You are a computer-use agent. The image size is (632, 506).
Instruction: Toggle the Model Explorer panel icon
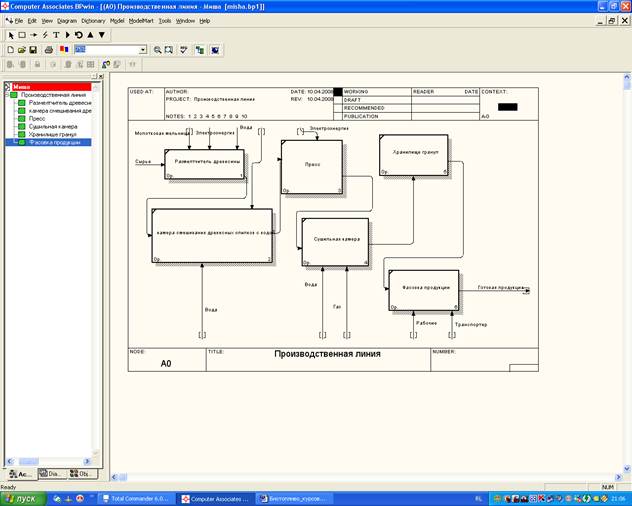tap(200, 50)
